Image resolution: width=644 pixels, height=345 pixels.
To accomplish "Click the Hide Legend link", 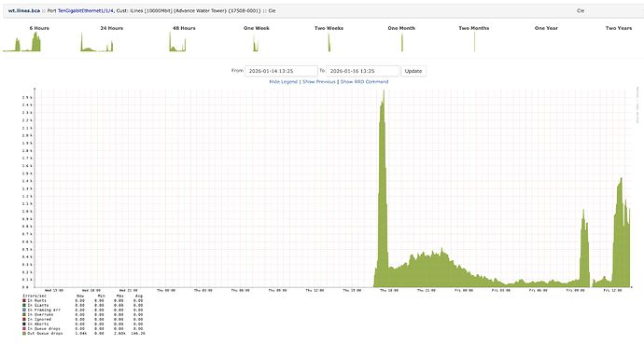I will (284, 82).
